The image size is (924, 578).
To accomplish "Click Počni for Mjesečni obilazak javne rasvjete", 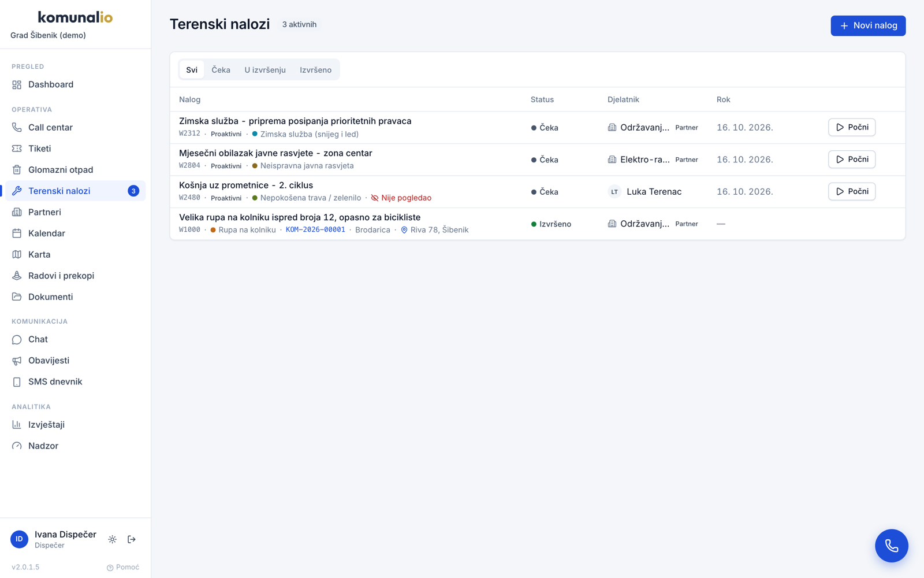I will [x=852, y=160].
